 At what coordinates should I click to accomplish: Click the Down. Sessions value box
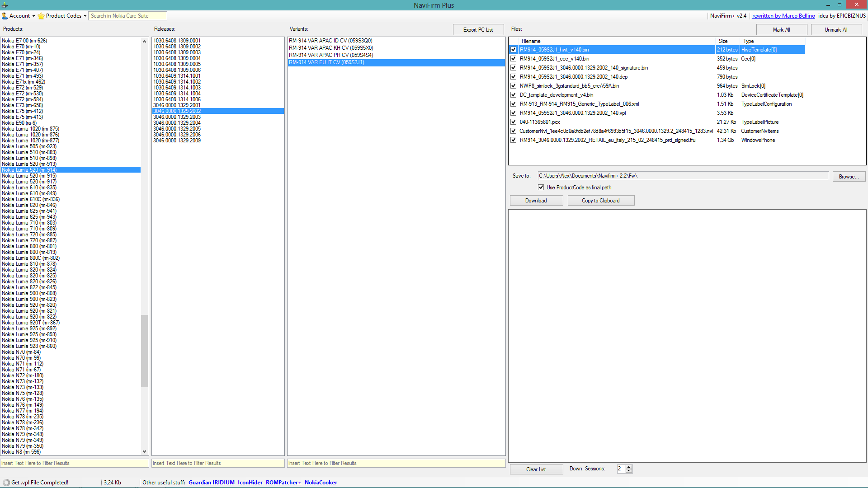click(621, 469)
